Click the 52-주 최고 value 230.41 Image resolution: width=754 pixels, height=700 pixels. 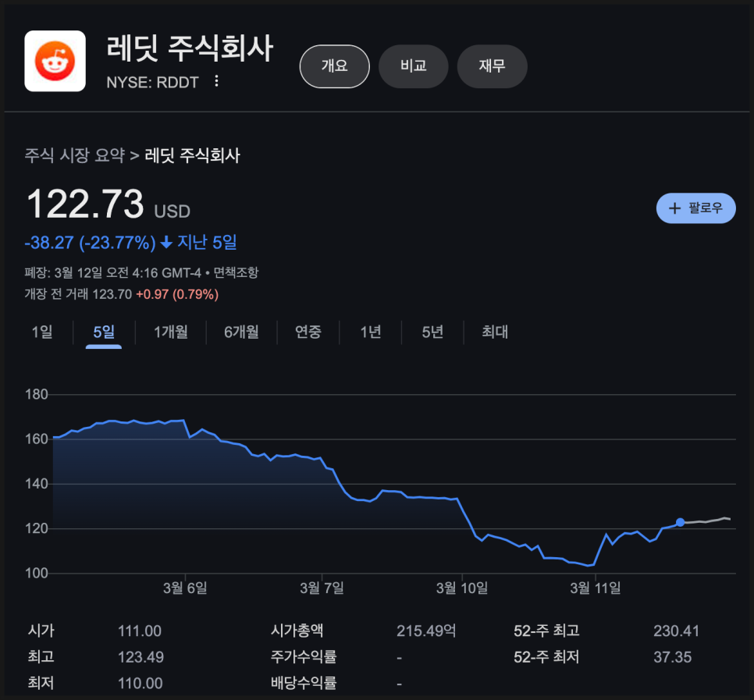[x=676, y=631]
